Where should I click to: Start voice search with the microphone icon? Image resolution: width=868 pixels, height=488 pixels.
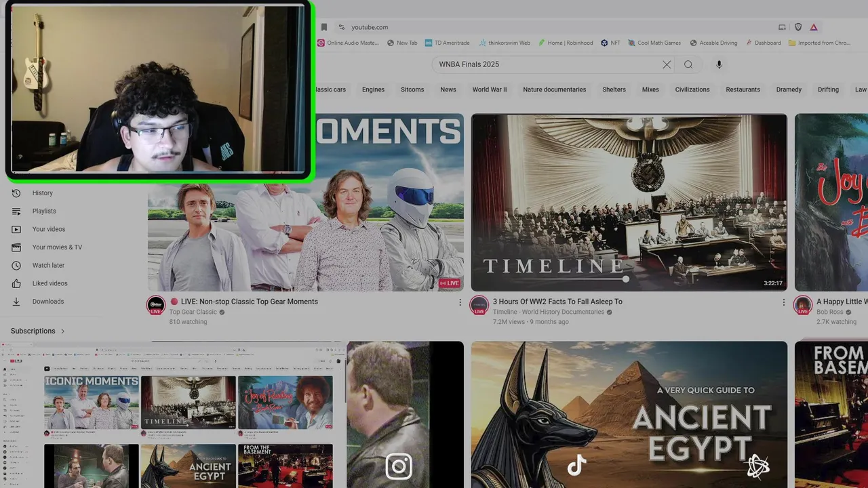pos(719,64)
